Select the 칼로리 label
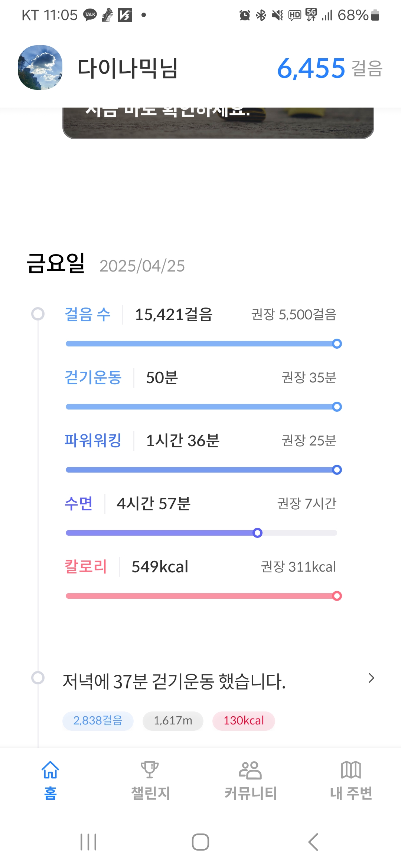Screen dimensions: 401x868 (86, 567)
